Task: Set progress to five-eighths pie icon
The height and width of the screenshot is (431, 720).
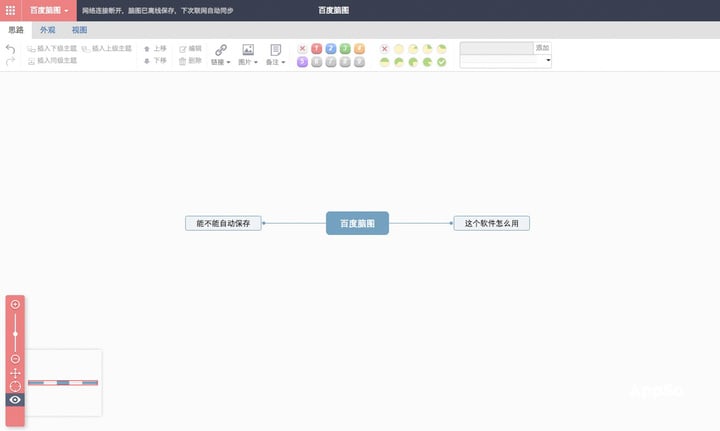Action: click(399, 62)
